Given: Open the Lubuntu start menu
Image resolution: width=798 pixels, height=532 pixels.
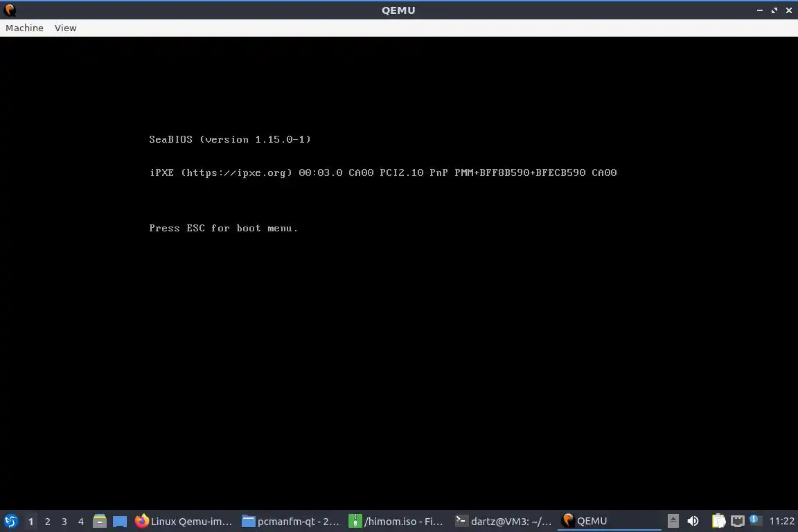Looking at the screenshot, I should point(11,521).
